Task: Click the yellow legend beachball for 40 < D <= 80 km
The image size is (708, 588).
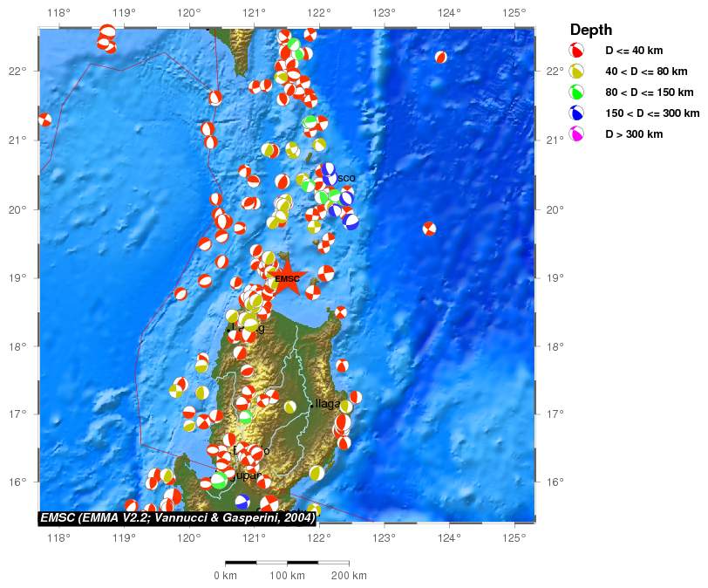Action: tap(576, 72)
